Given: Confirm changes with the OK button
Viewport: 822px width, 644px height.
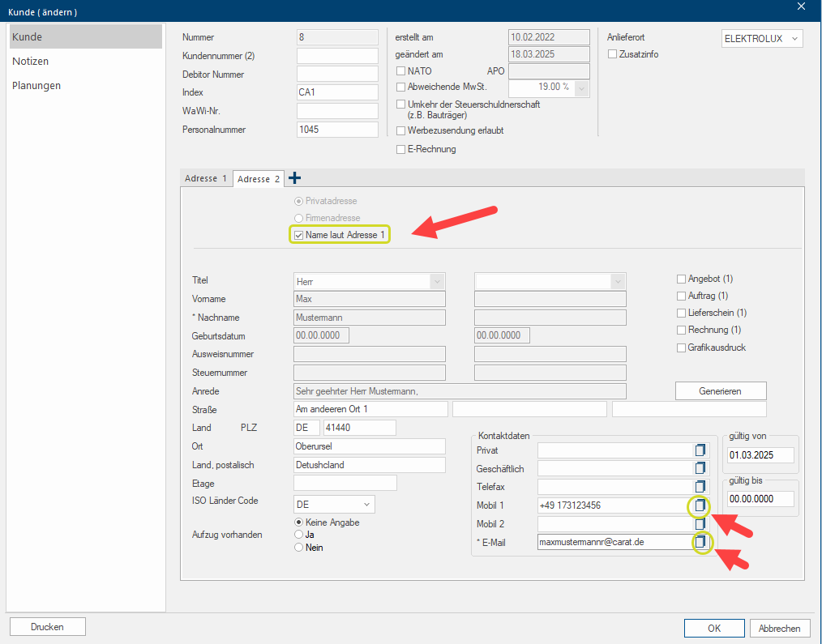Looking at the screenshot, I should tap(713, 628).
